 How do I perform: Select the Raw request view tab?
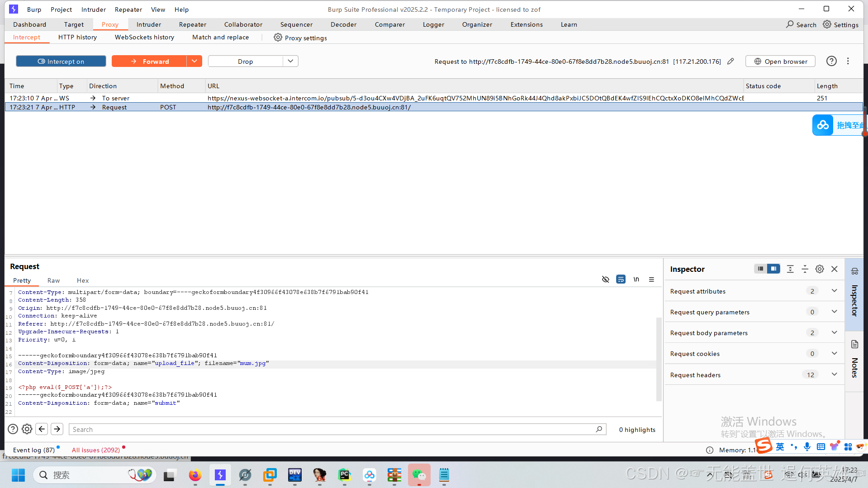(x=53, y=280)
